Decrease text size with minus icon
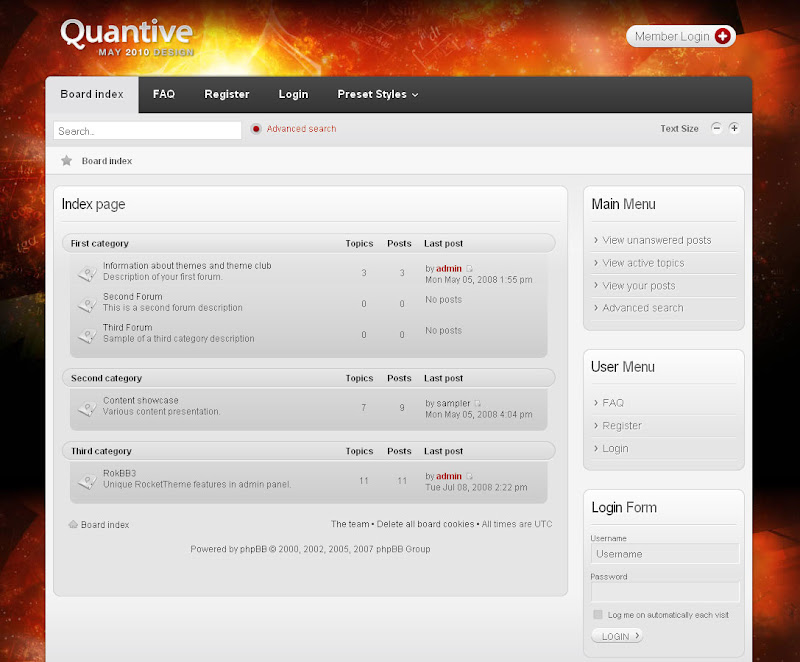800x662 pixels. pyautogui.click(x=716, y=128)
